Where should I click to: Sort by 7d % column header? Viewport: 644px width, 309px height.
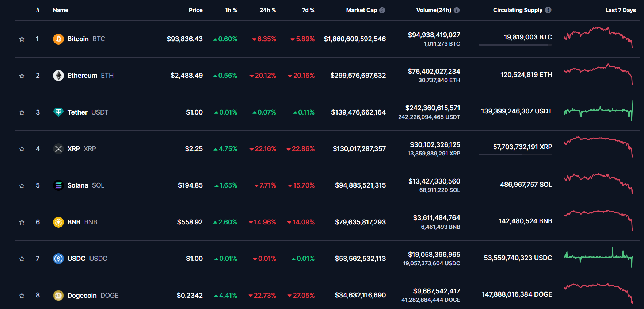(308, 10)
